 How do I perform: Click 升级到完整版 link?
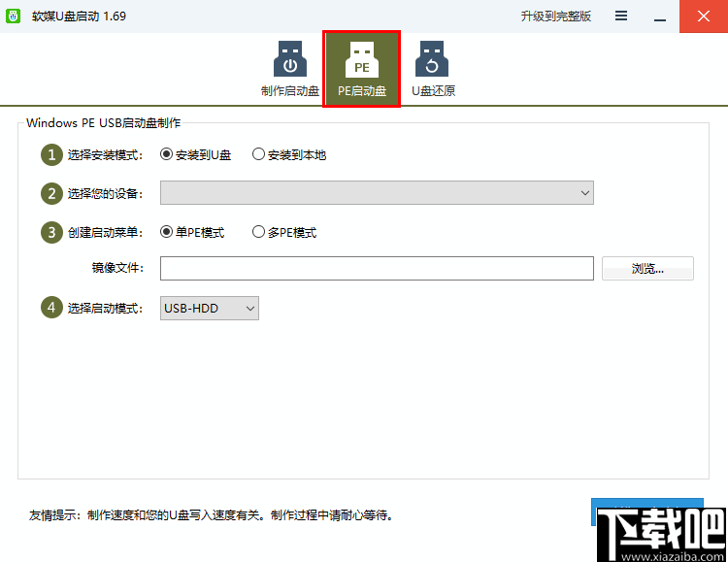(556, 17)
